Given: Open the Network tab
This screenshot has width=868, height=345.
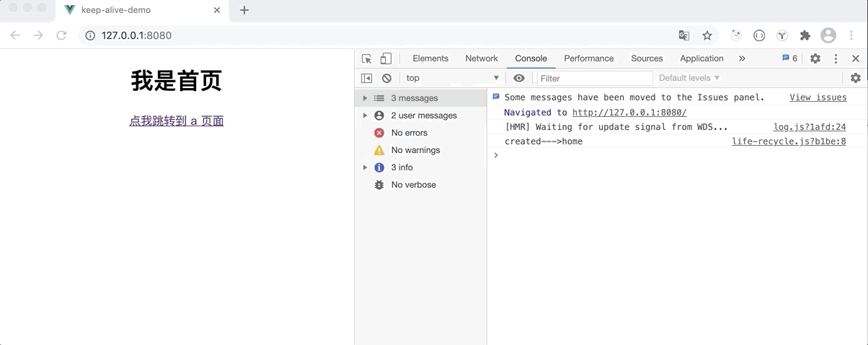Looking at the screenshot, I should pos(482,58).
